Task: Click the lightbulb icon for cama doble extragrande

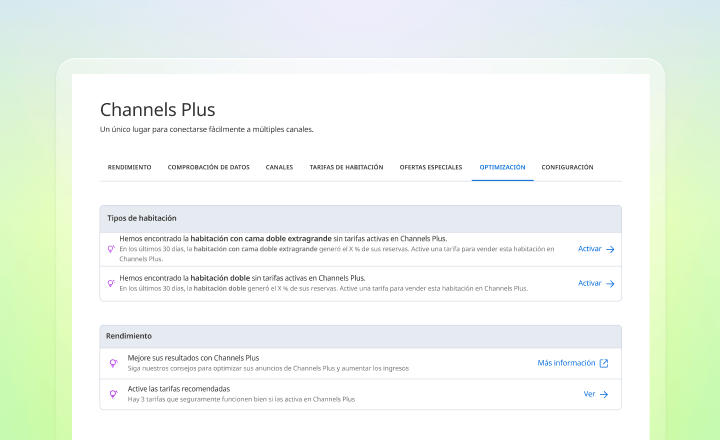Action: tap(111, 249)
